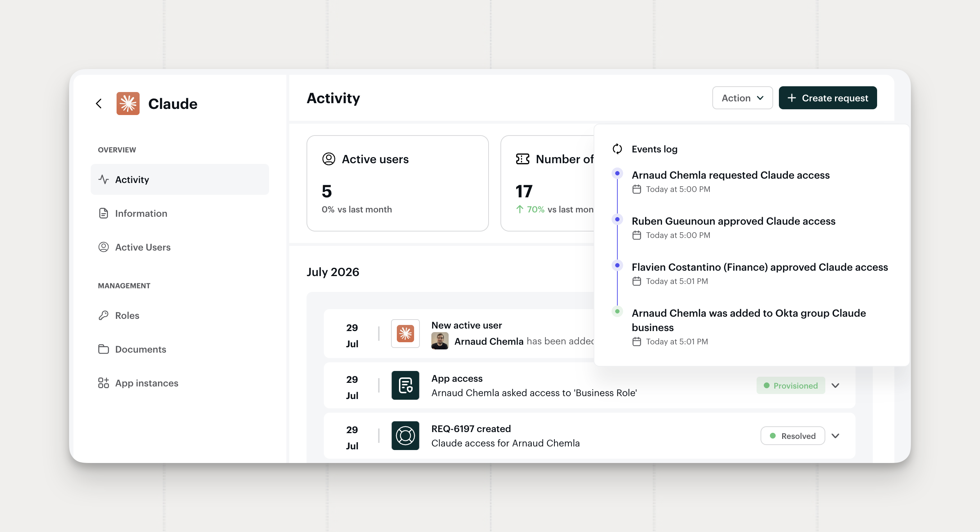The image size is (980, 532).
Task: Select green timeline dot for Okta group event
Action: [617, 311]
